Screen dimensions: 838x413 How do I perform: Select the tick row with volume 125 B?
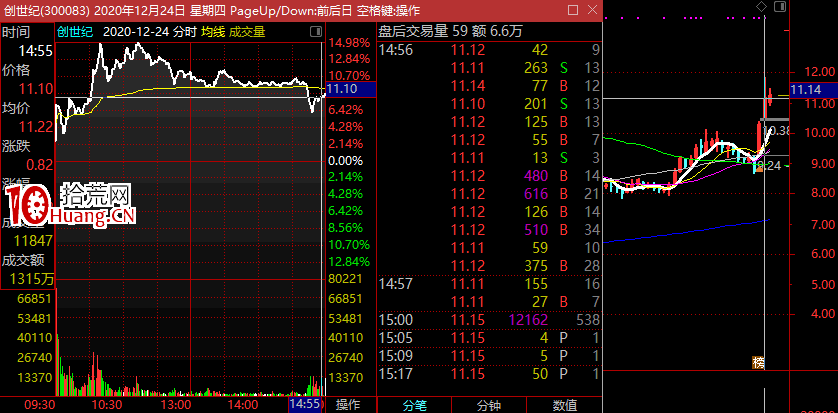coord(489,122)
